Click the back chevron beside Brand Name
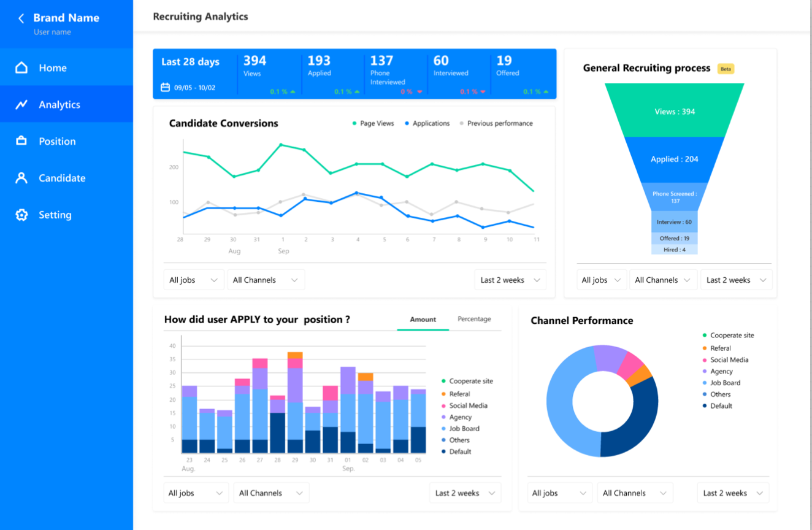 point(21,18)
